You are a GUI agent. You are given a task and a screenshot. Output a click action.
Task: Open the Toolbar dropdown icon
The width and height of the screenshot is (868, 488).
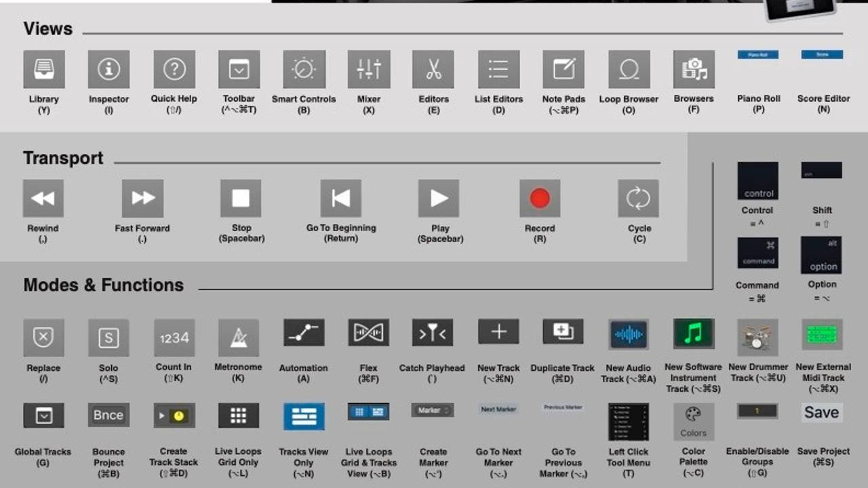click(x=239, y=69)
